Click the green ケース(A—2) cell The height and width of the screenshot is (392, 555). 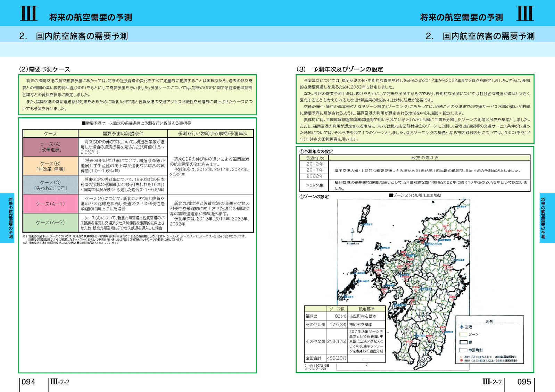pos(50,223)
